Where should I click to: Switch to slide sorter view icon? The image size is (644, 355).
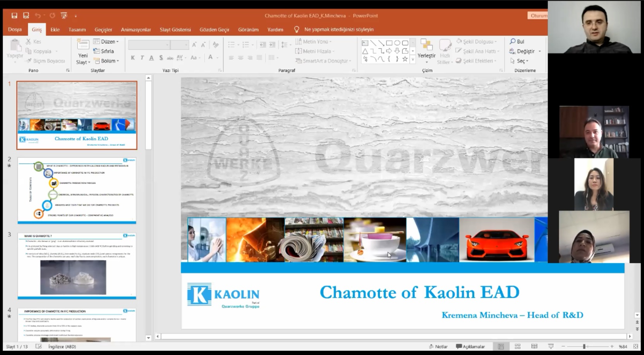tap(517, 346)
